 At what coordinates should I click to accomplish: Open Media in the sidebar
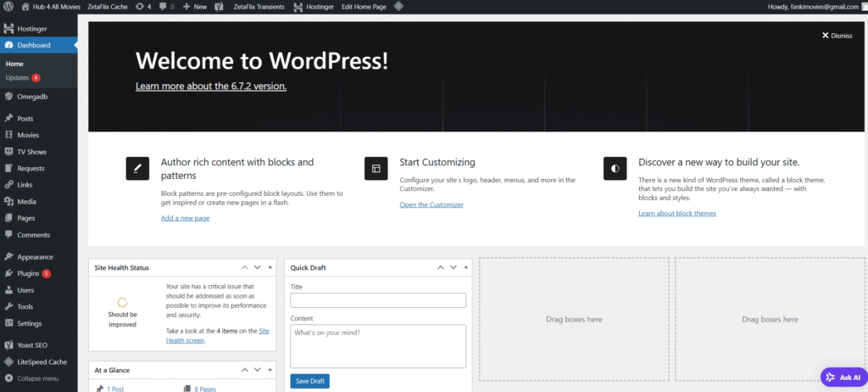coord(39,201)
